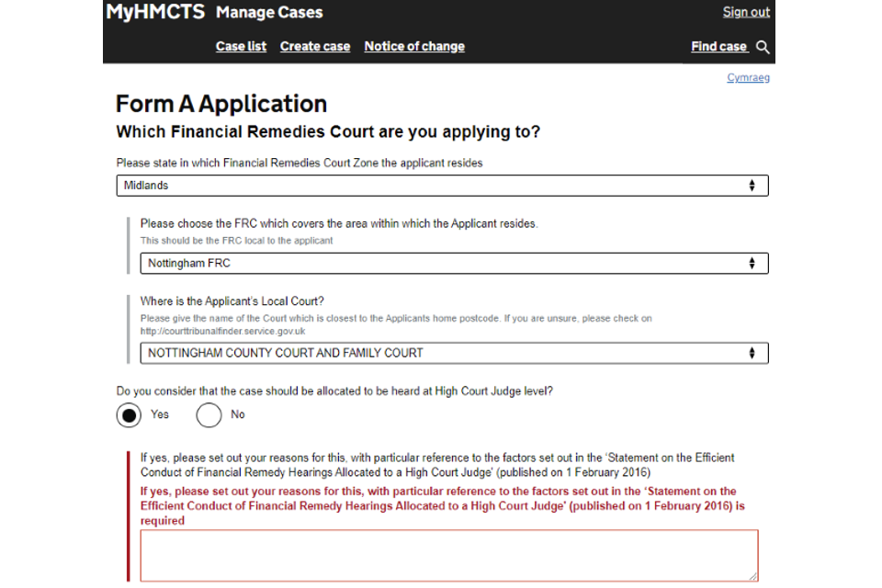
Task: Select Yes for High Court Judge allocation
Action: 130,415
